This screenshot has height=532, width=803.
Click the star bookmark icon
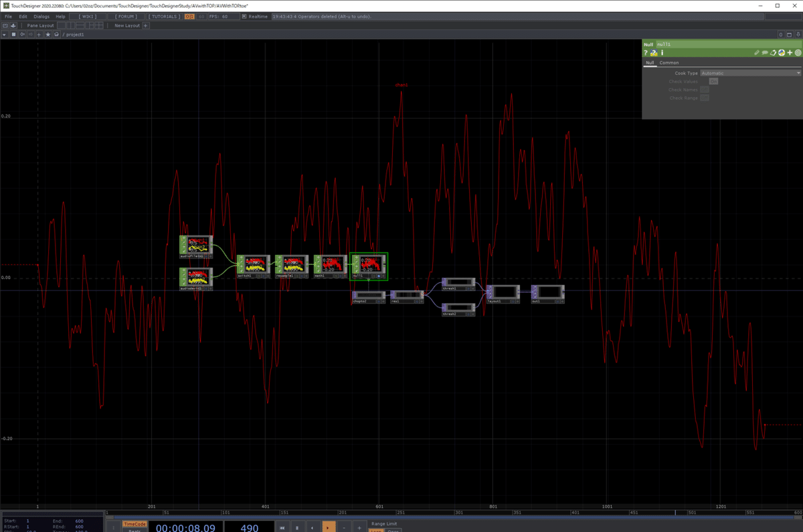[x=48, y=34]
